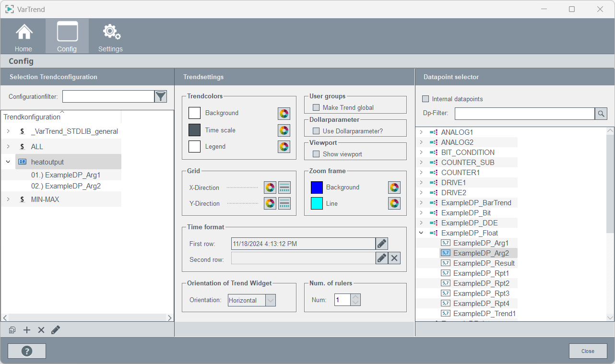This screenshot has height=364, width=615.
Task: Edit the First row time format
Action: pos(381,244)
